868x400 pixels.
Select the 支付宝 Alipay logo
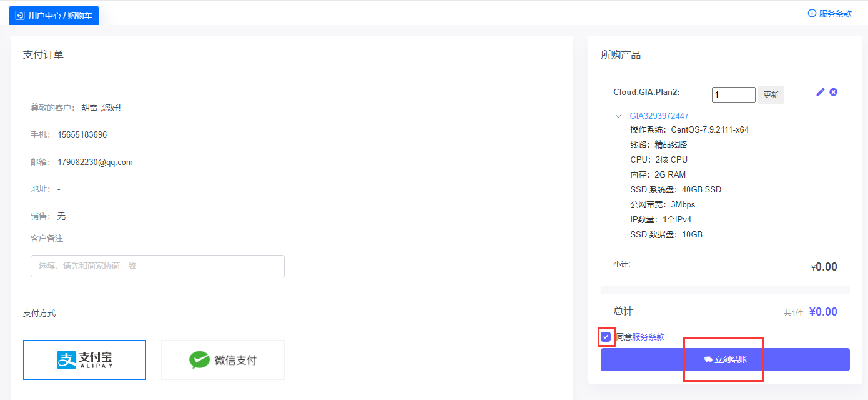point(84,360)
